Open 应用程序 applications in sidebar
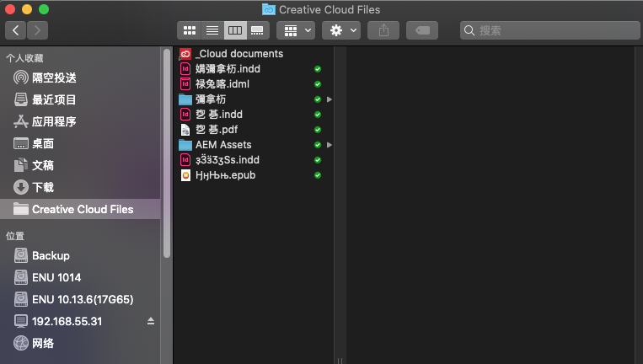Viewport: 643px width, 364px height. coord(80,121)
